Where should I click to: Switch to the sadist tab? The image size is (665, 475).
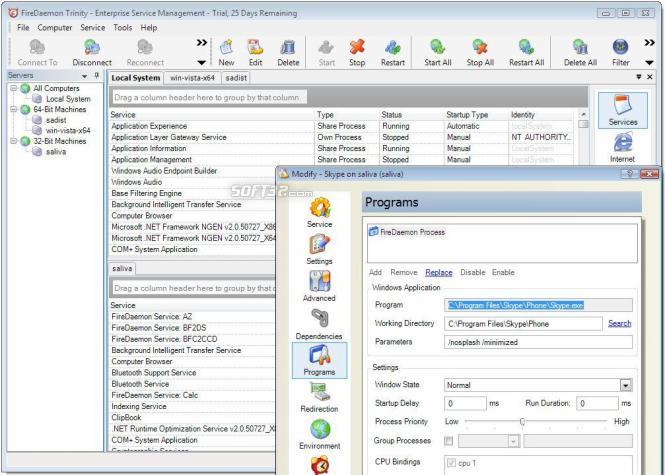(236, 78)
